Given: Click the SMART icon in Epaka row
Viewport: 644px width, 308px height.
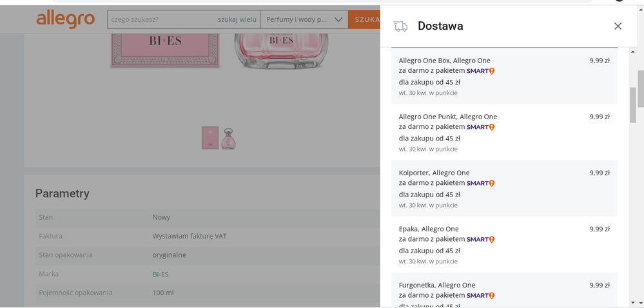Looking at the screenshot, I should pyautogui.click(x=480, y=240).
